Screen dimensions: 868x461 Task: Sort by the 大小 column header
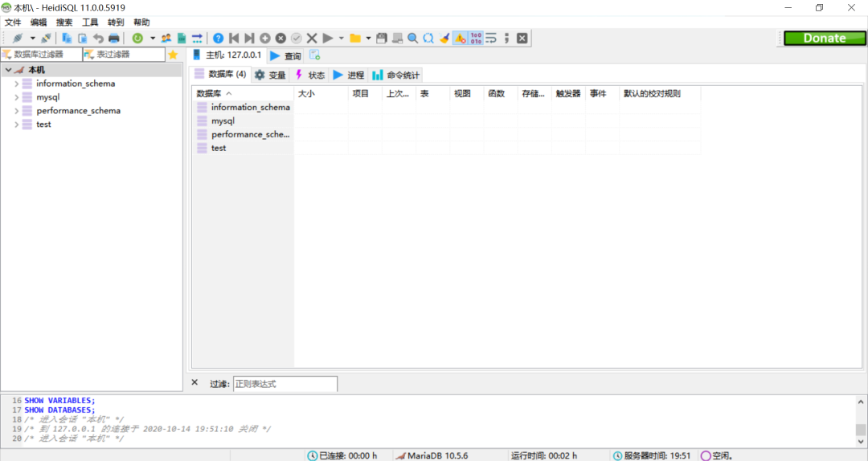pyautogui.click(x=321, y=93)
